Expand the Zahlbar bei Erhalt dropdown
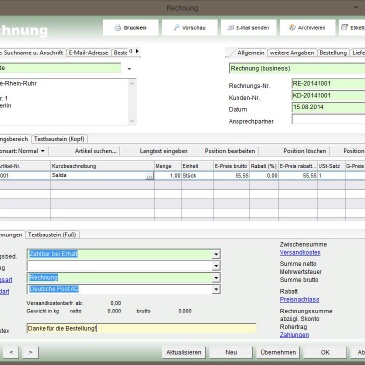The height and width of the screenshot is (365, 365). [216, 254]
